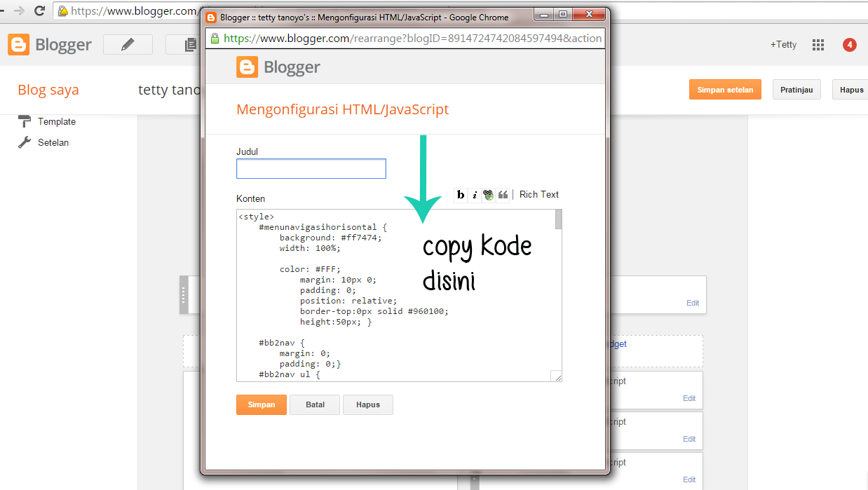The height and width of the screenshot is (490, 868).
Task: Click into the Judul title field
Action: tap(311, 169)
